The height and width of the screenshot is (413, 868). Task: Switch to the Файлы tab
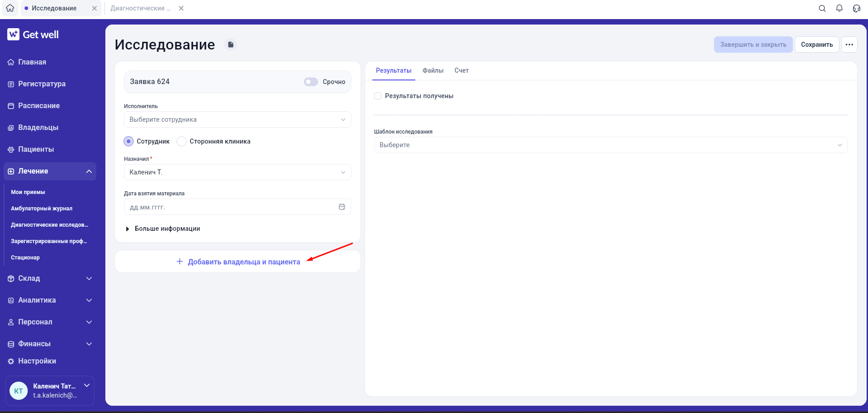pos(433,70)
